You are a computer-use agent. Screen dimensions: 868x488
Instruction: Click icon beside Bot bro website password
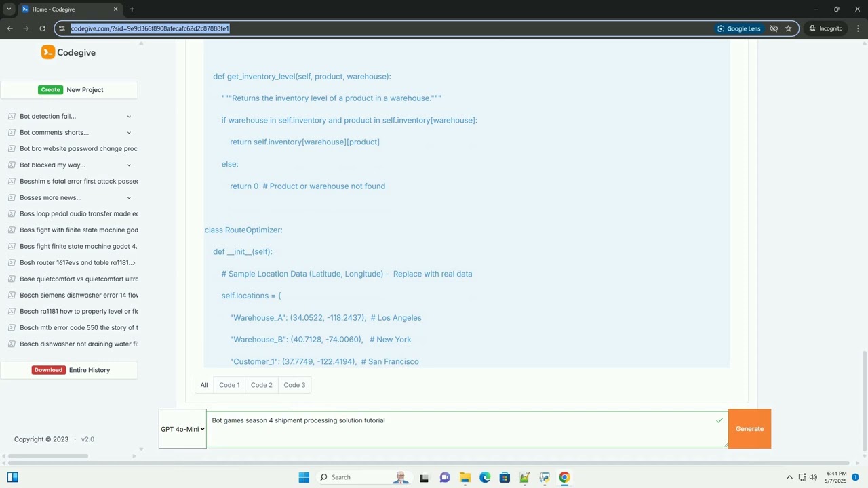tap(12, 148)
